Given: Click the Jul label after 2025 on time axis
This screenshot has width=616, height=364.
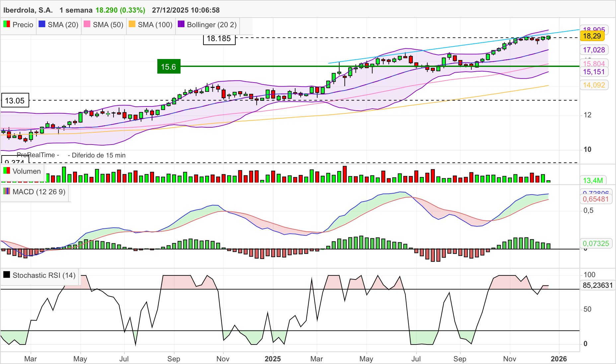Looking at the screenshot, I should click(416, 359).
